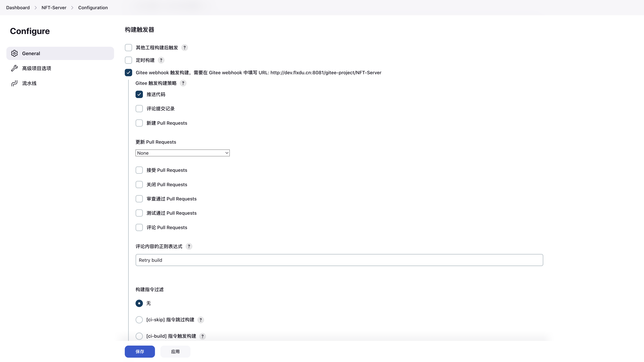
Task: Check 关闭 Pull Requests checkbox
Action: tap(139, 185)
